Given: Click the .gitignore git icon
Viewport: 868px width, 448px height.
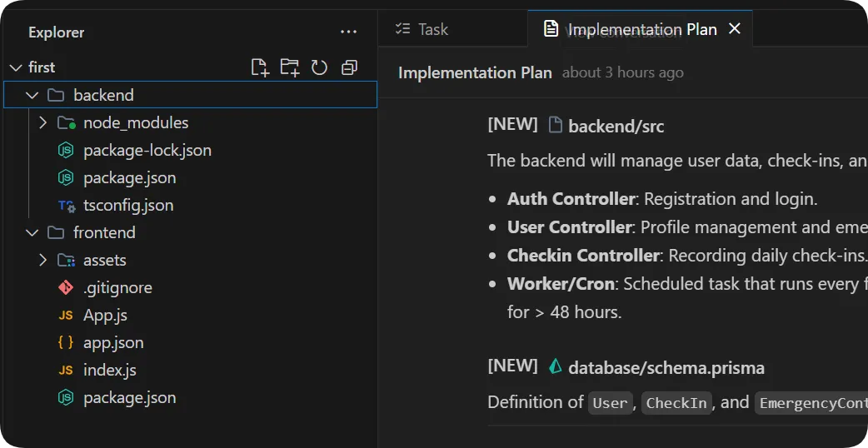Looking at the screenshot, I should (x=66, y=288).
